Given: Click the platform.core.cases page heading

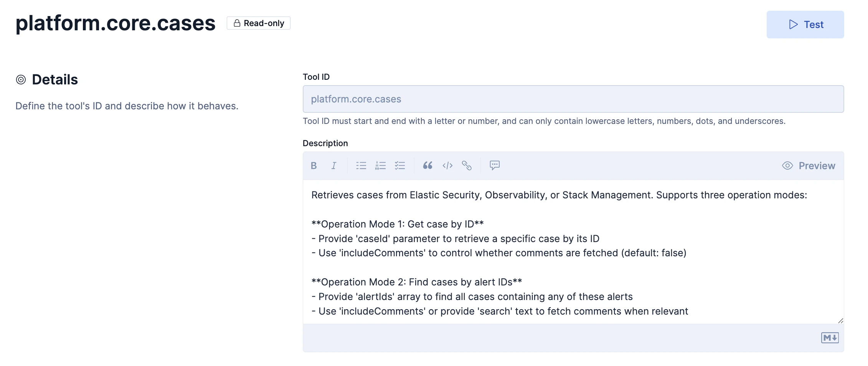Looking at the screenshot, I should (116, 23).
